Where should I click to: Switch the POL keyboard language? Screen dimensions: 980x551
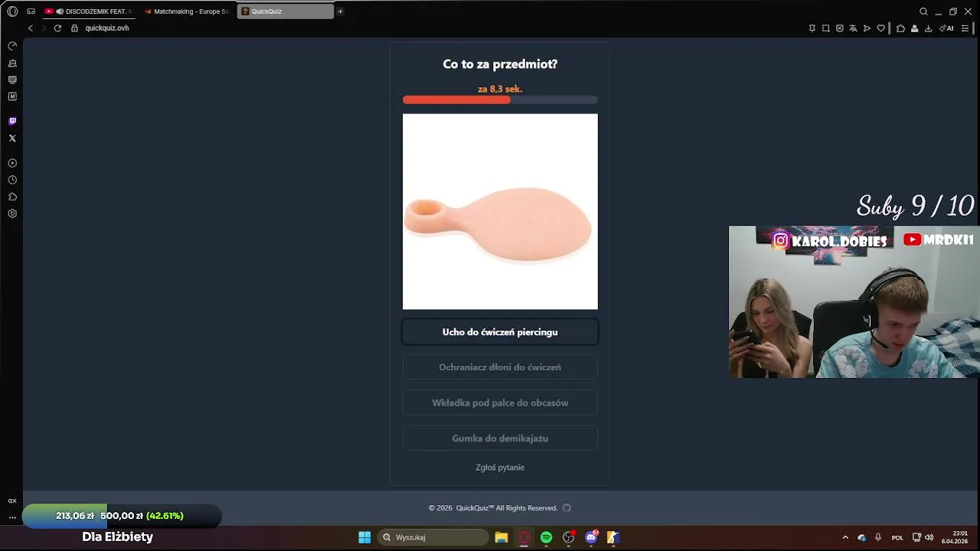897,537
